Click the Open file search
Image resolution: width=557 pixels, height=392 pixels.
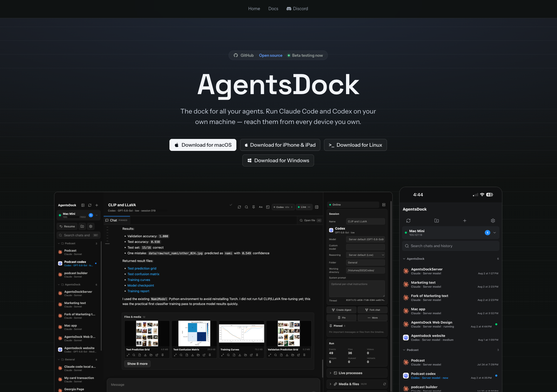click(310, 220)
